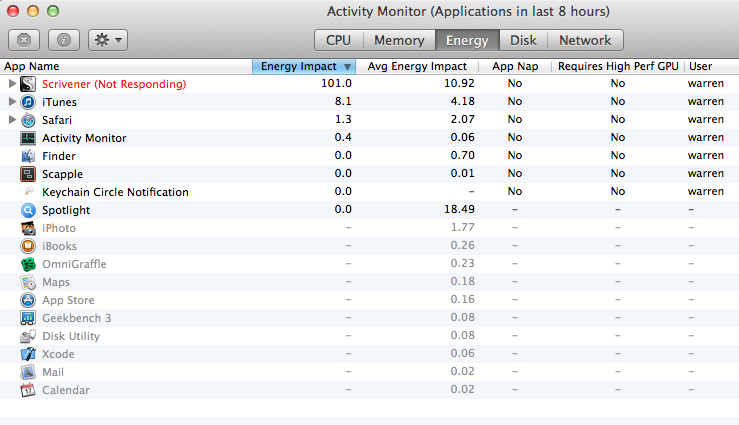Sort by Avg Energy Impact column
The width and height of the screenshot is (739, 425).
pos(417,66)
